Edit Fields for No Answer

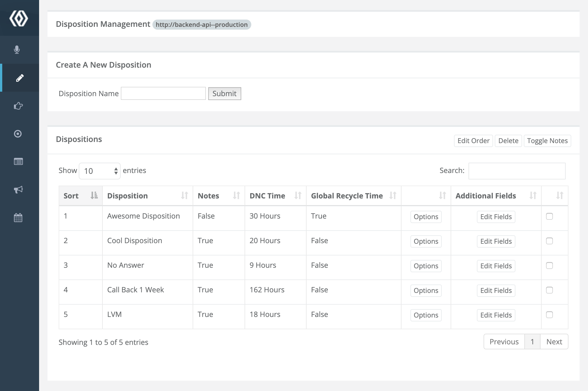pos(496,266)
